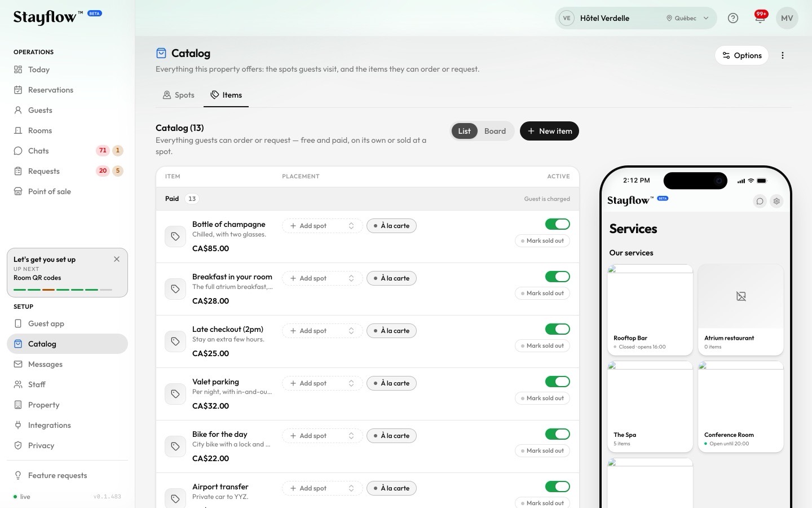Open Conference Room card in phone preview
Viewport: 812px width, 508px height.
tap(741, 407)
